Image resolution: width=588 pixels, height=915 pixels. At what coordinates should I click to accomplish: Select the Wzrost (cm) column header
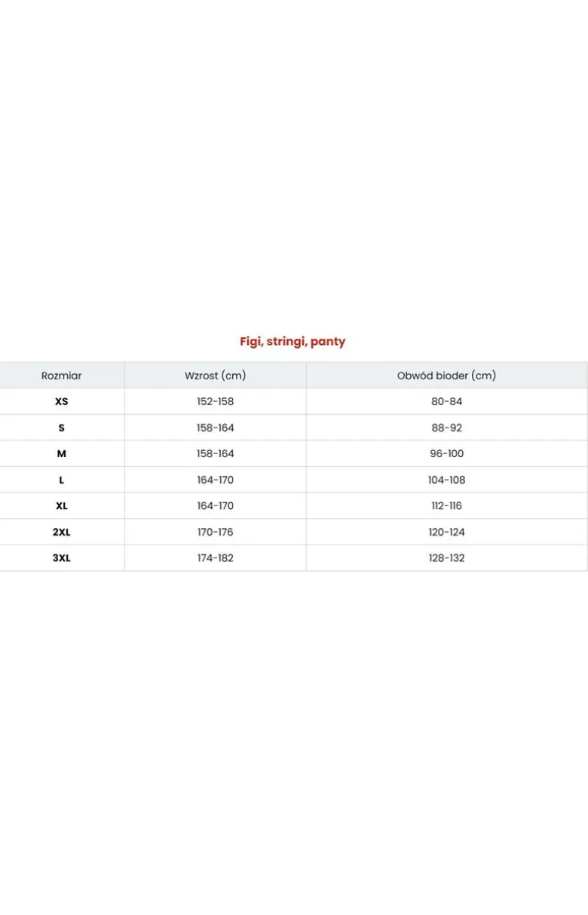pos(215,376)
